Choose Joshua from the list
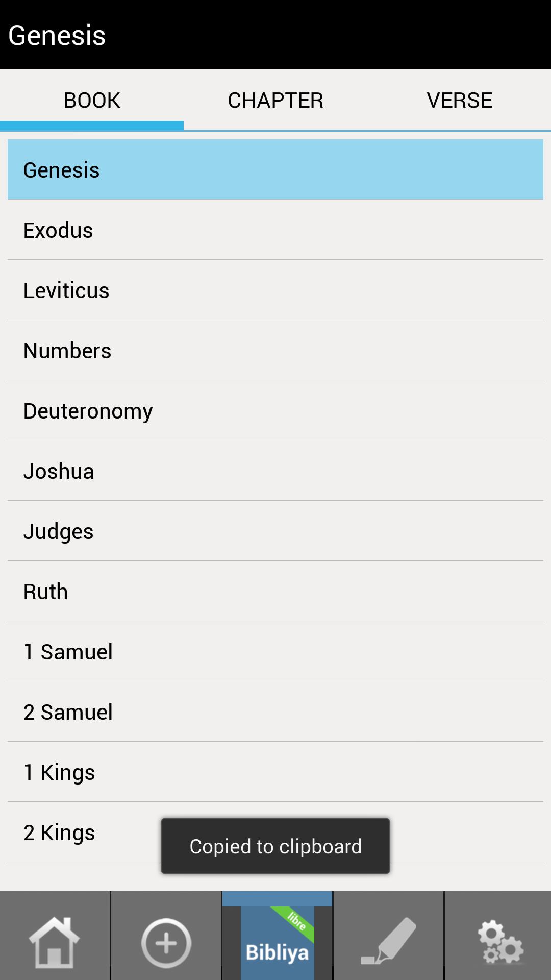The height and width of the screenshot is (980, 551). 275,471
